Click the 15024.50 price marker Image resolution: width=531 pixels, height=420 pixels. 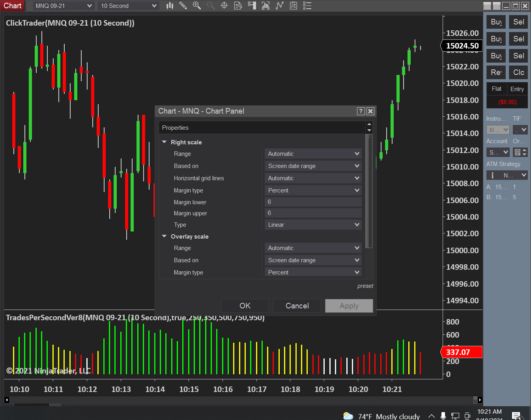coord(462,46)
